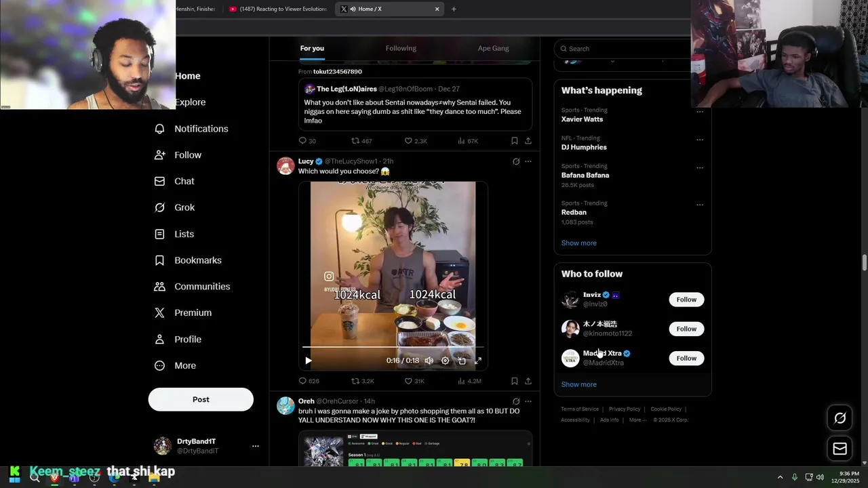
Task: Open video settings gear in player
Action: click(x=445, y=361)
